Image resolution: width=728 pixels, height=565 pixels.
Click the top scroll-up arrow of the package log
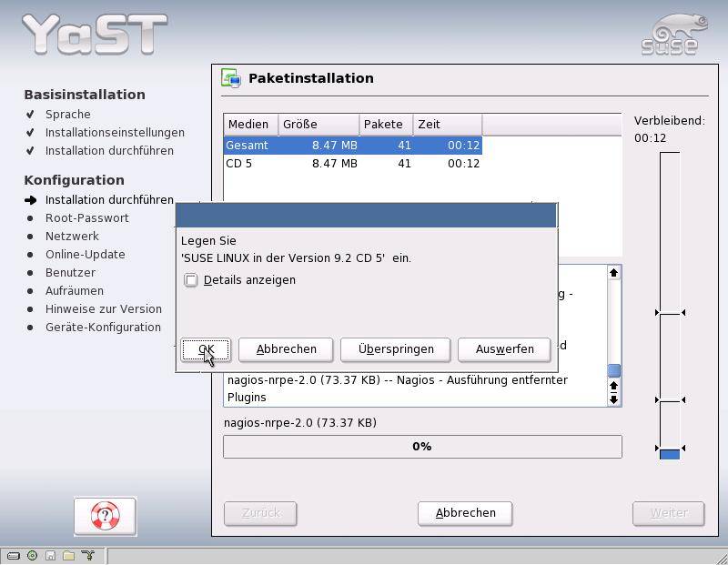pos(613,273)
